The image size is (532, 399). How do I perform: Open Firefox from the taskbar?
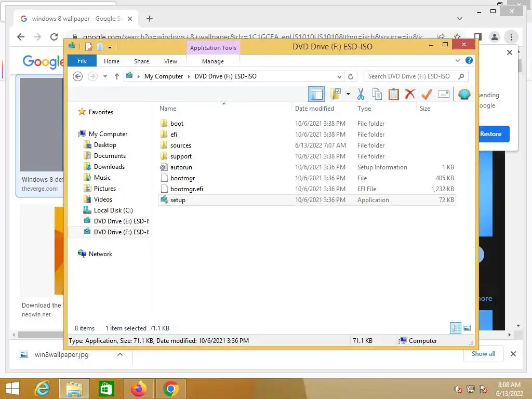[138, 389]
